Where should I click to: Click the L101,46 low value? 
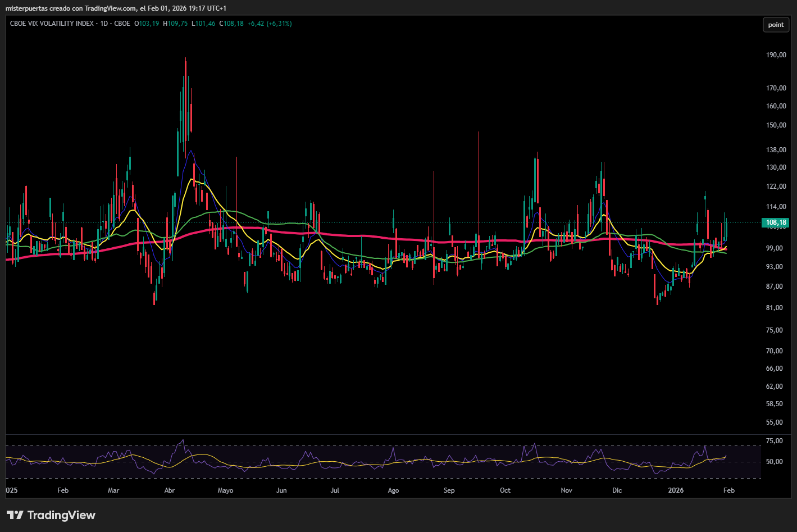203,24
